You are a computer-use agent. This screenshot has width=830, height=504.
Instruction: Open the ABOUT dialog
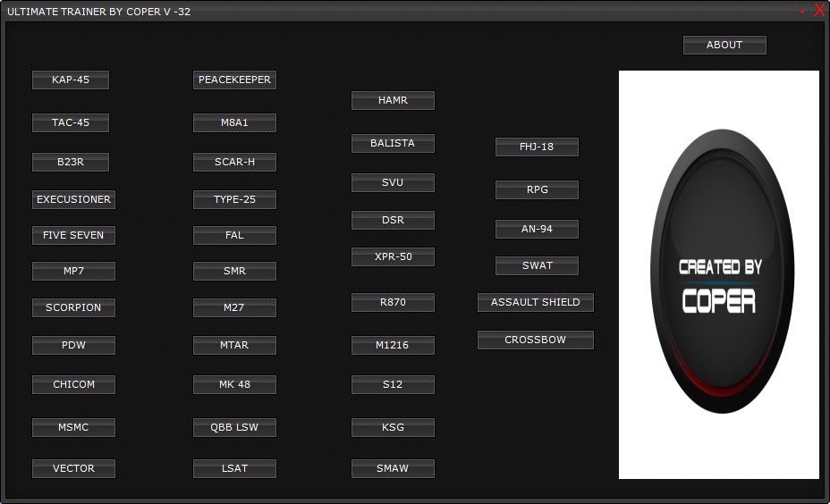pos(724,45)
